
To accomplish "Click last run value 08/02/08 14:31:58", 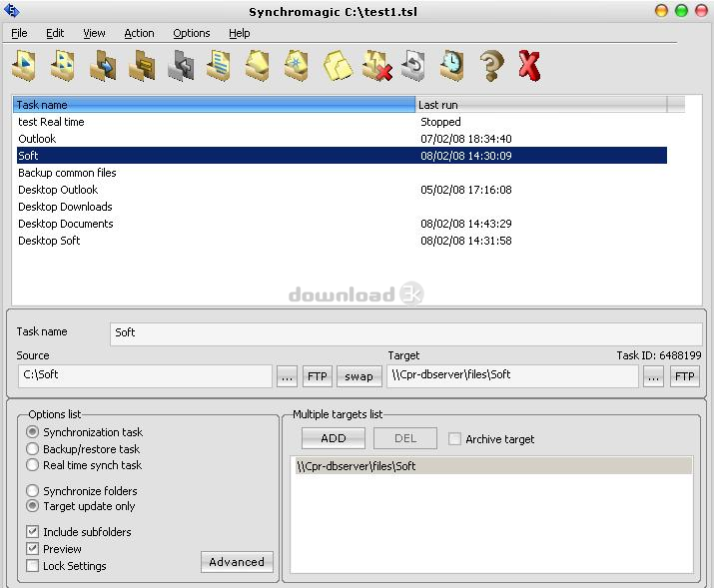I will point(466,241).
